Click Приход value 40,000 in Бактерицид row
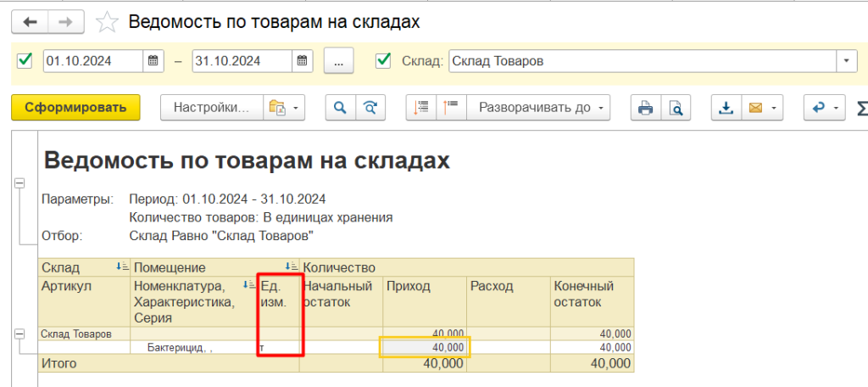The image size is (868, 387). pyautogui.click(x=424, y=348)
